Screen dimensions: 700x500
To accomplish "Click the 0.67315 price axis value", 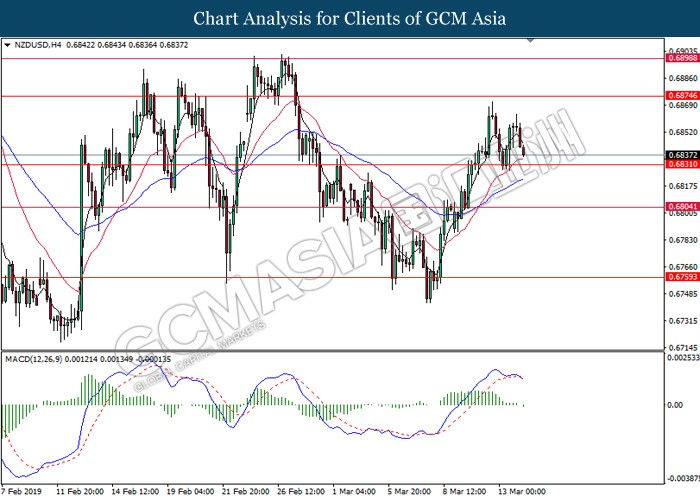I will pos(683,321).
